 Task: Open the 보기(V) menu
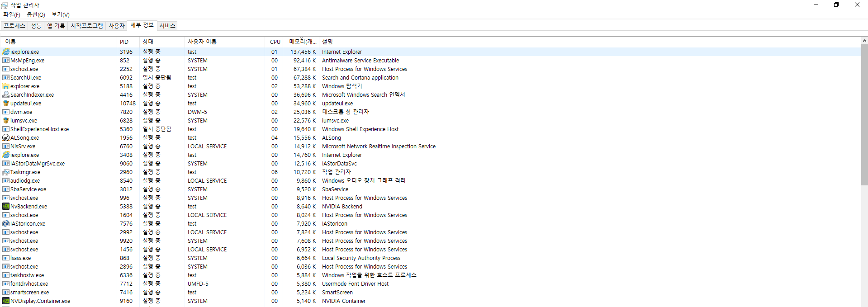click(61, 15)
